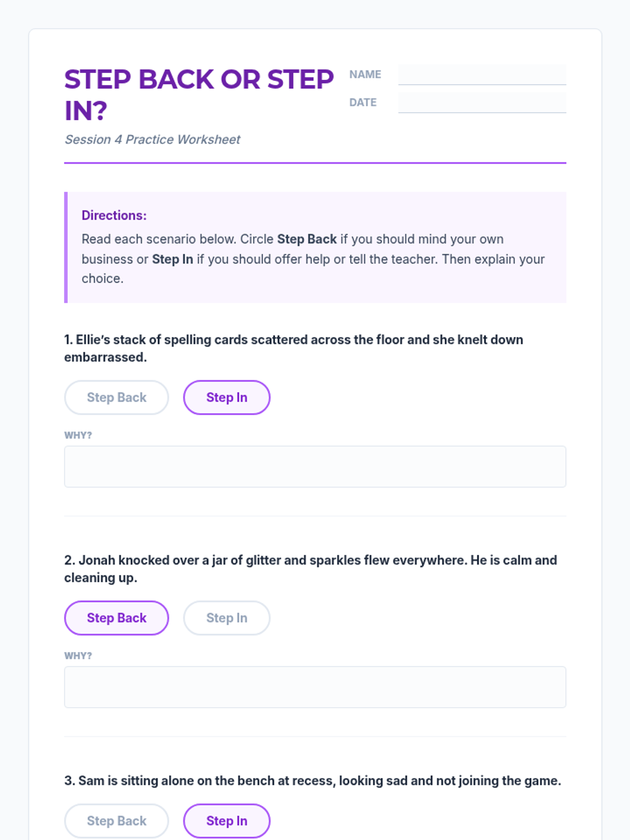The height and width of the screenshot is (840, 630).
Task: Click the Jonah glitter scenario text
Action: pyautogui.click(x=310, y=569)
